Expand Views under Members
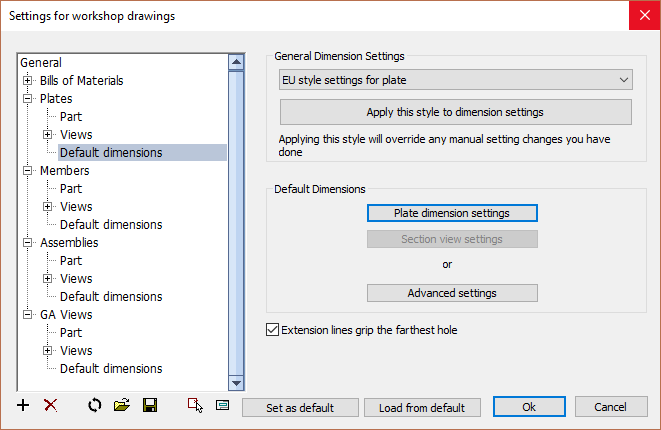Image resolution: width=661 pixels, height=430 pixels. [48, 207]
